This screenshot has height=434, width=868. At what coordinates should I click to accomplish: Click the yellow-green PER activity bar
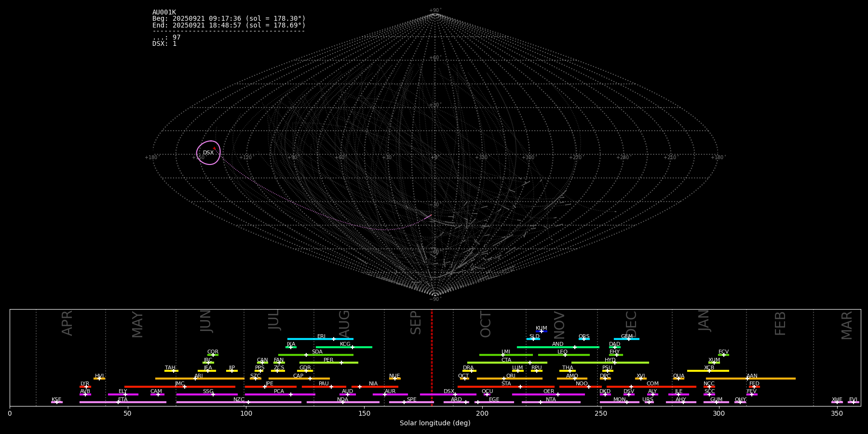[x=329, y=363]
